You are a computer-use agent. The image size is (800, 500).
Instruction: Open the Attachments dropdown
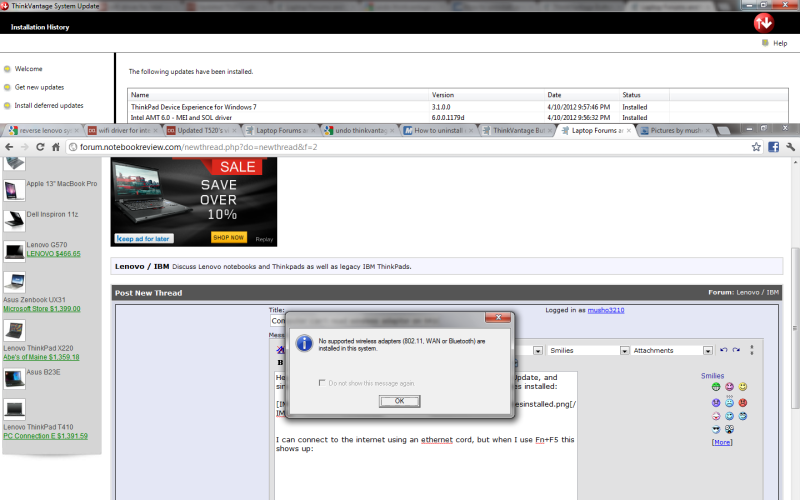(708, 351)
